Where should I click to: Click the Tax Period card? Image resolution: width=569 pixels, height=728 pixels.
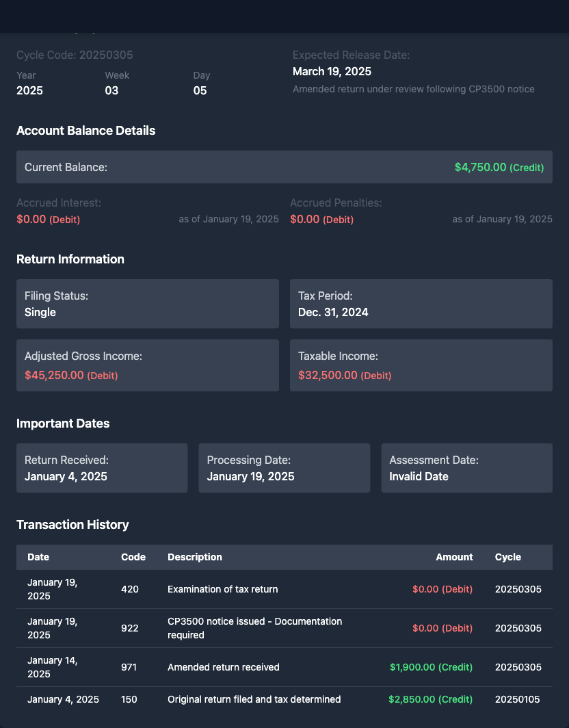tap(421, 304)
